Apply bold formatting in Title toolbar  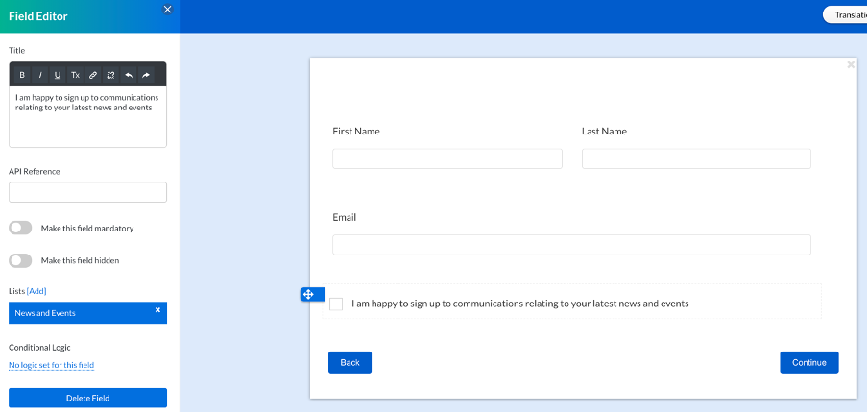point(22,75)
